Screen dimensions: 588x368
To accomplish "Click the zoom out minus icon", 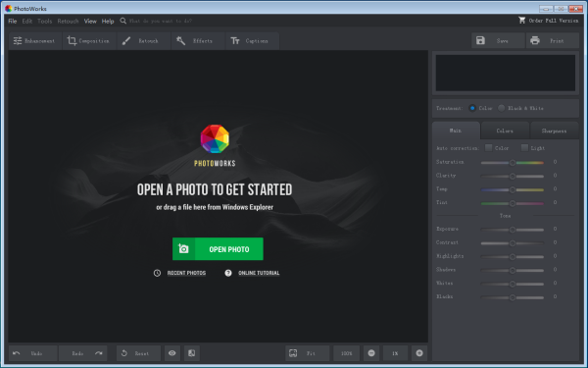I will (371, 353).
